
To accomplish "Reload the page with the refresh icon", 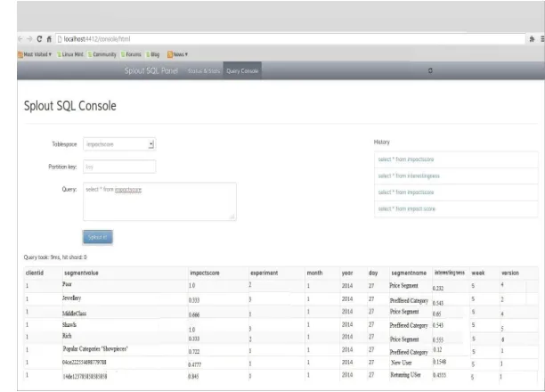I will pyautogui.click(x=39, y=39).
